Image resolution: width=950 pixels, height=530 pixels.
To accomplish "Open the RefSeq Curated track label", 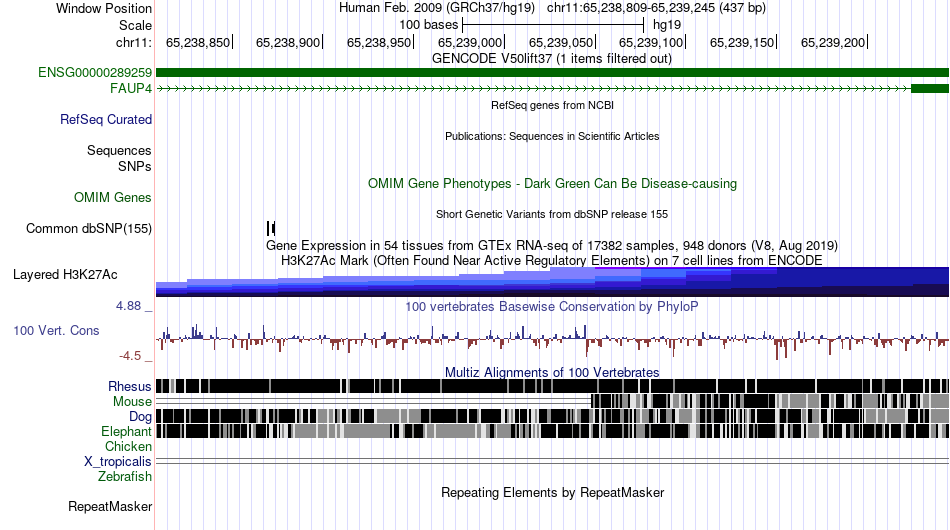I will [x=106, y=119].
